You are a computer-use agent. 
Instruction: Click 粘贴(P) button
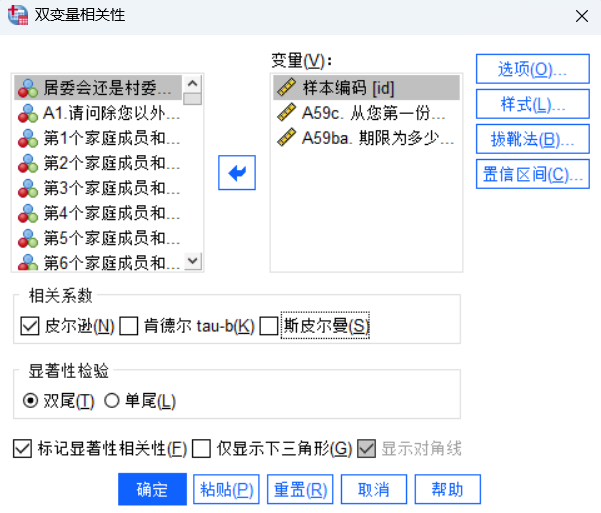[x=227, y=490]
